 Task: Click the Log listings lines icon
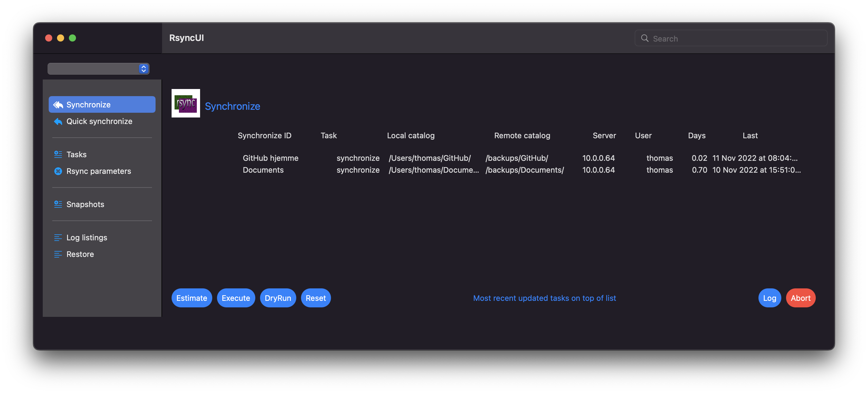pos(58,238)
